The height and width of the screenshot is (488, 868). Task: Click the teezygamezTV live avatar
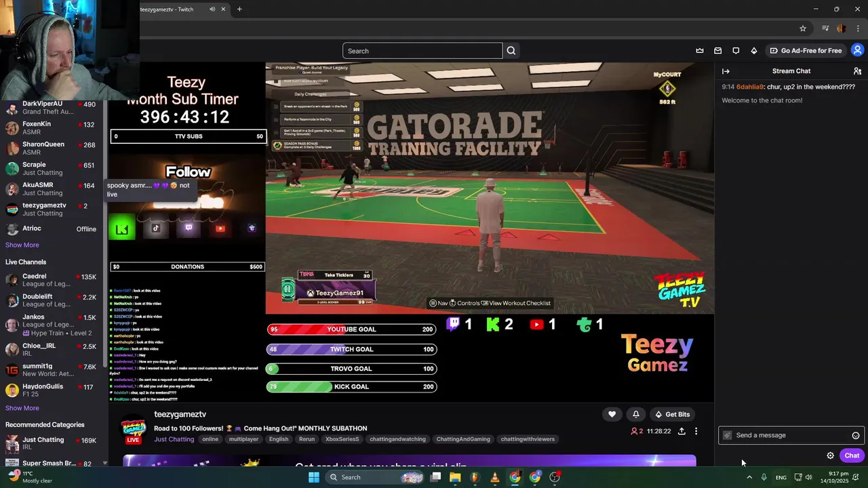[x=133, y=428]
